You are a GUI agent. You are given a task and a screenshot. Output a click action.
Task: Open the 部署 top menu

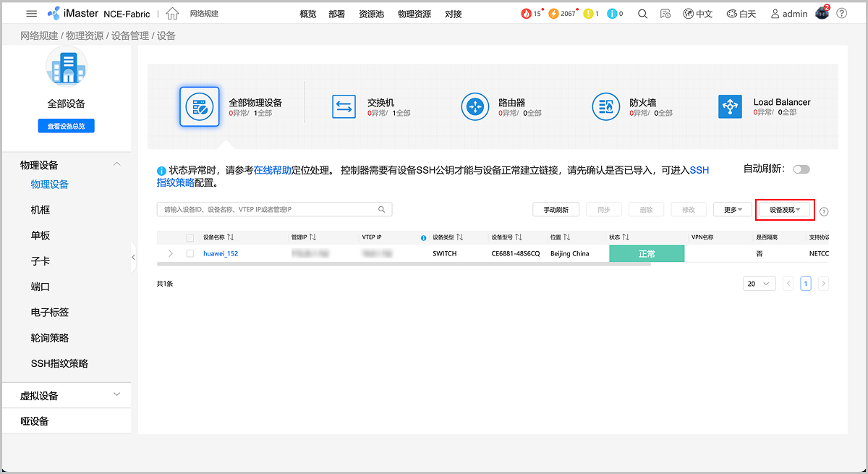[336, 14]
